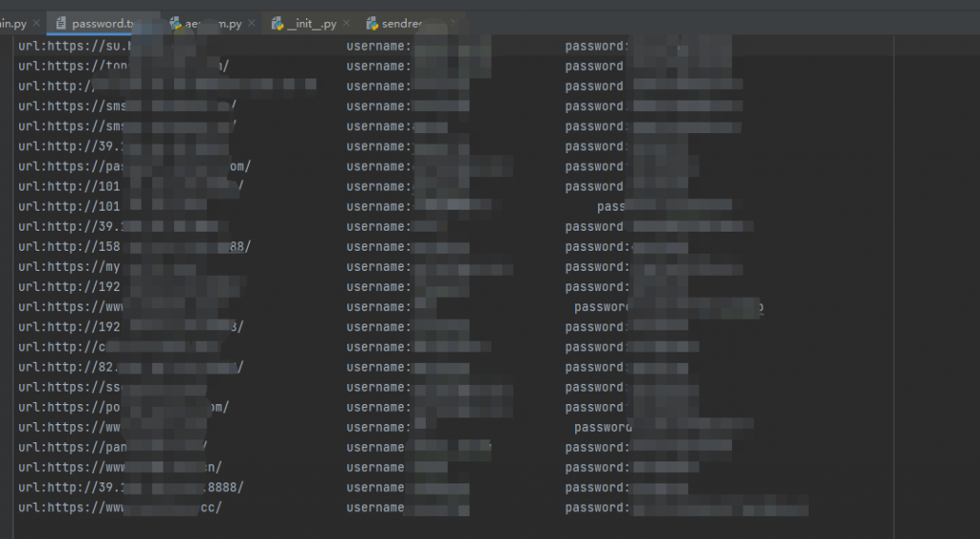
Task: Close the in.py tab
Action: tap(36, 23)
